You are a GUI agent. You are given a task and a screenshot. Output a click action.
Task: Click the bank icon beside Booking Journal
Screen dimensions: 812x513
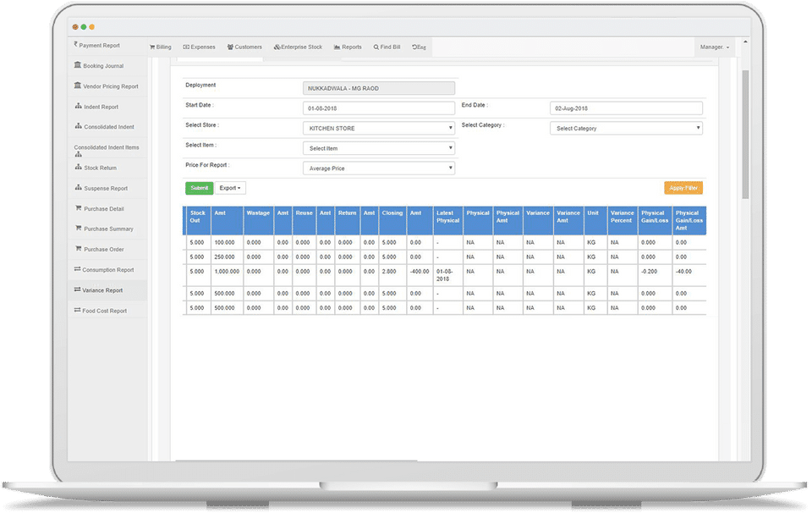[x=78, y=65]
